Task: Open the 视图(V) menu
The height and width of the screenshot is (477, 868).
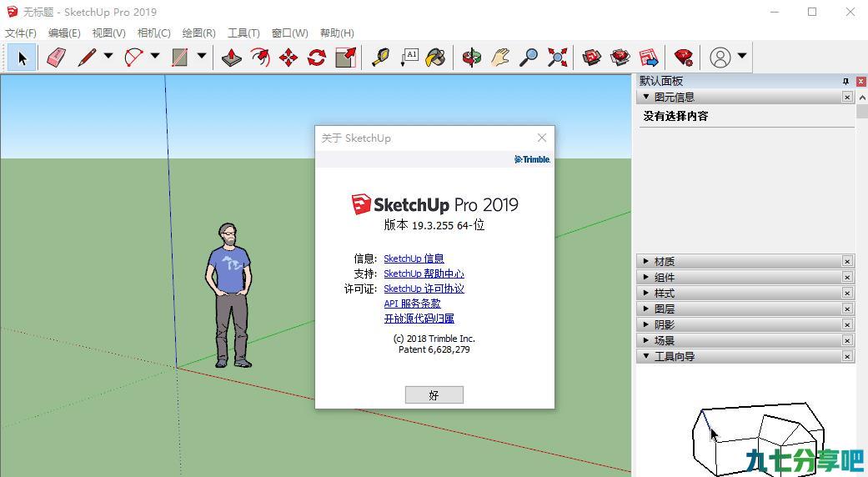Action: (108, 33)
